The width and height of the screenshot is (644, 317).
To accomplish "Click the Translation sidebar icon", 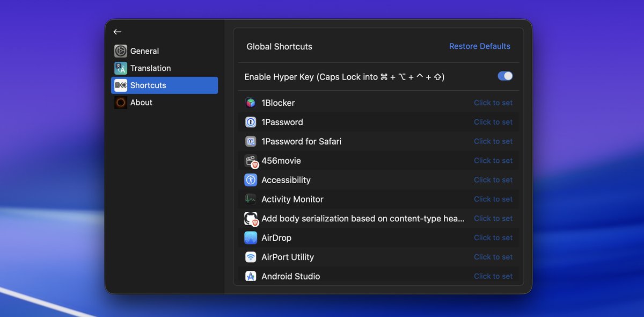I will point(121,68).
